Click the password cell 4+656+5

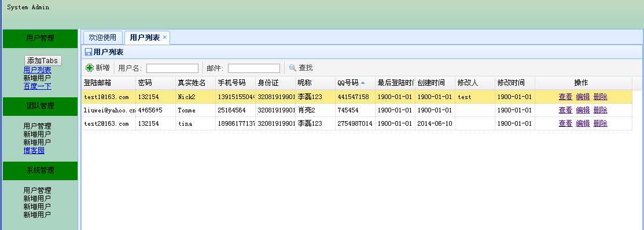(156, 110)
